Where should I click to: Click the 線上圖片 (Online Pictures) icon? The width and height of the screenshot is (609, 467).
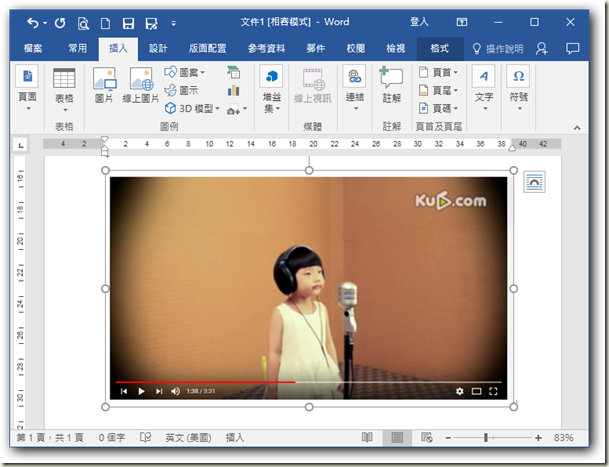point(141,84)
